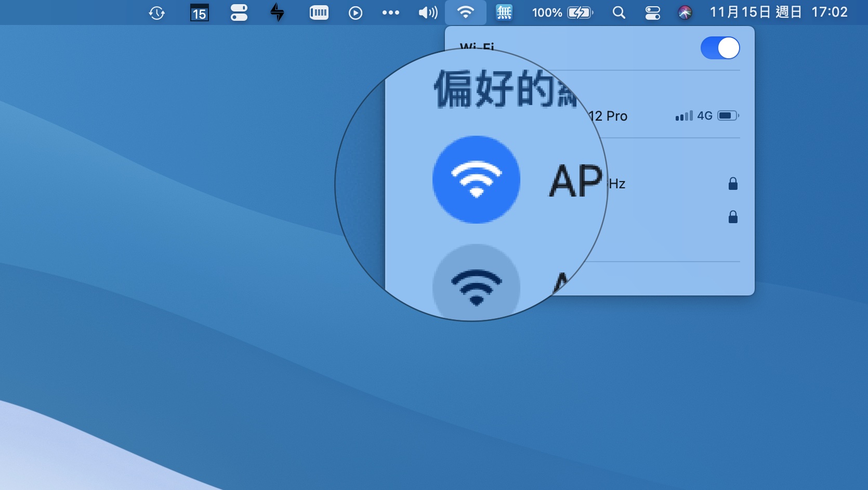Open Control Center from menu bar
The image size is (868, 490).
pos(653,12)
